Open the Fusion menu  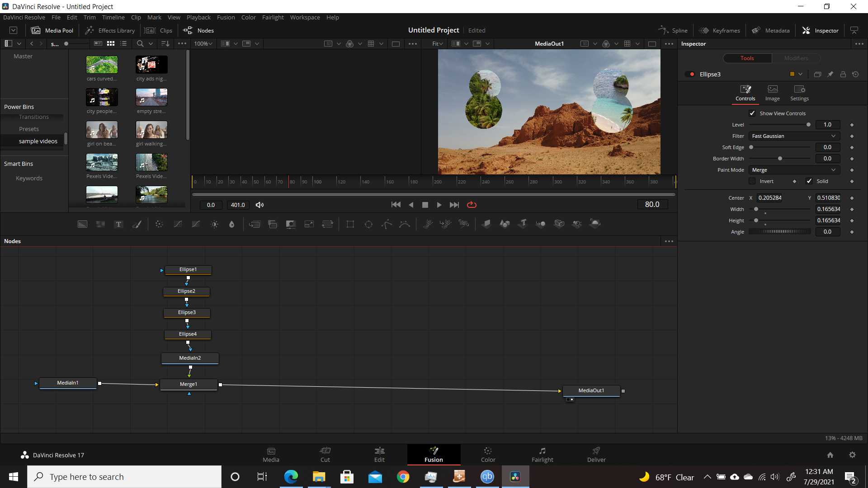[x=226, y=17]
